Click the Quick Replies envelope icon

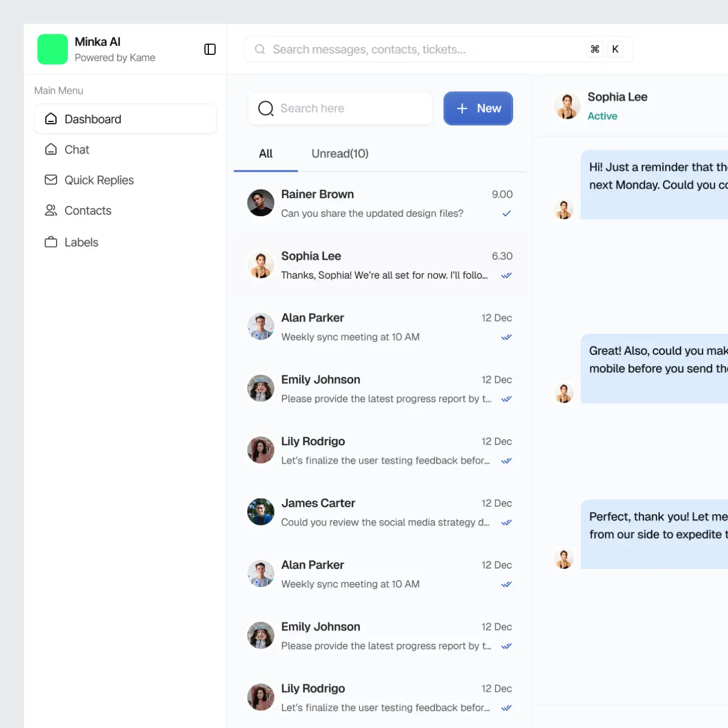(51, 180)
